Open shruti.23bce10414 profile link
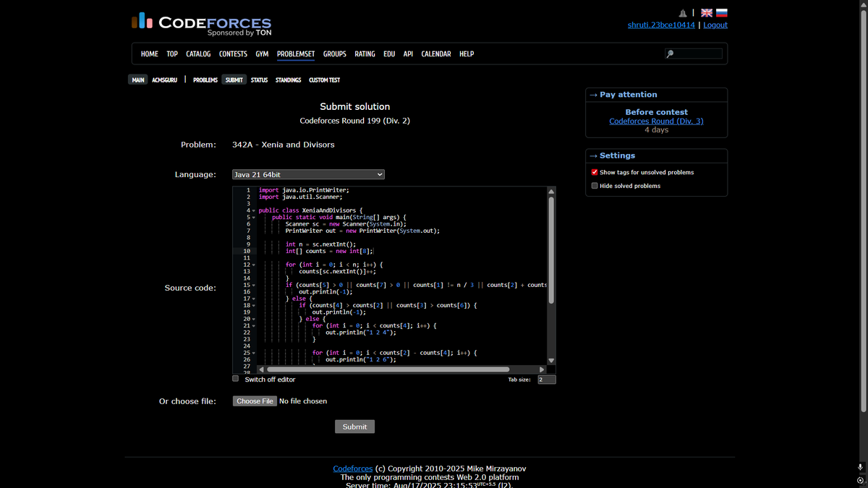This screenshot has height=488, width=868. point(661,25)
